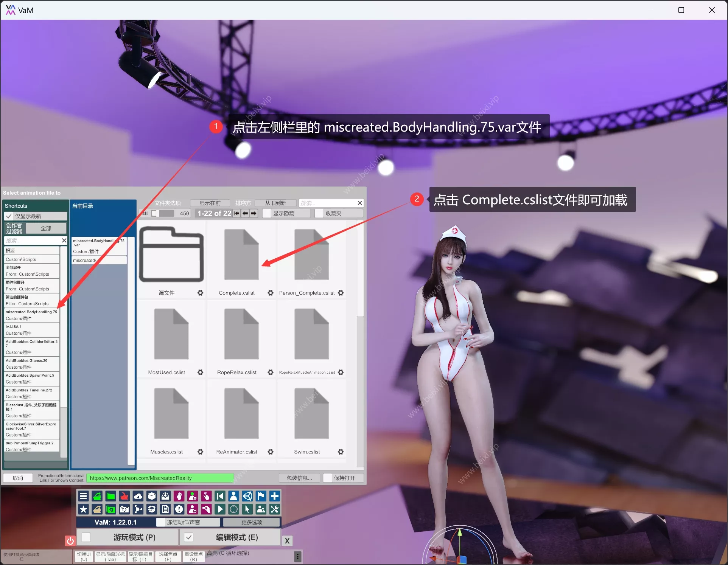This screenshot has height=565, width=728.
Task: Click the add person icon
Action: [193, 496]
